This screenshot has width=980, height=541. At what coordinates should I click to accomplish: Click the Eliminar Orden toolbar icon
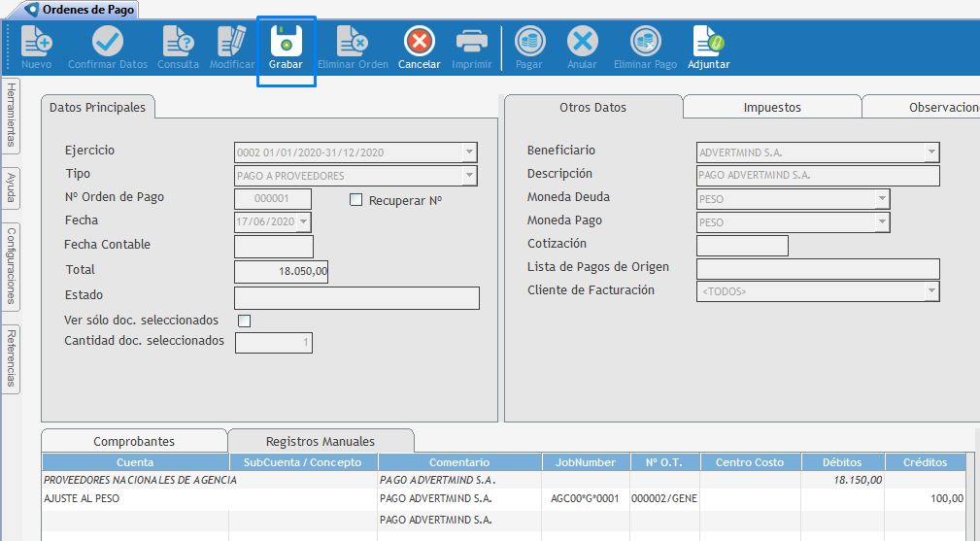coord(352,42)
